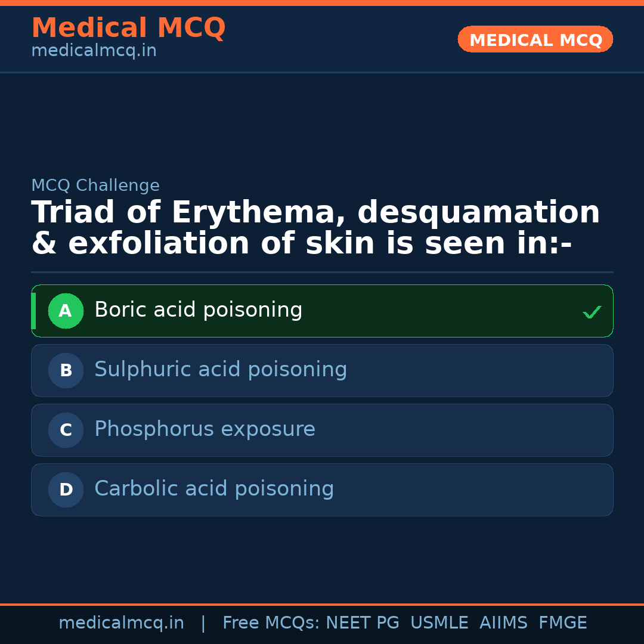The width and height of the screenshot is (644, 644).
Task: Select the Boric acid poisoning answer
Action: [199, 310]
